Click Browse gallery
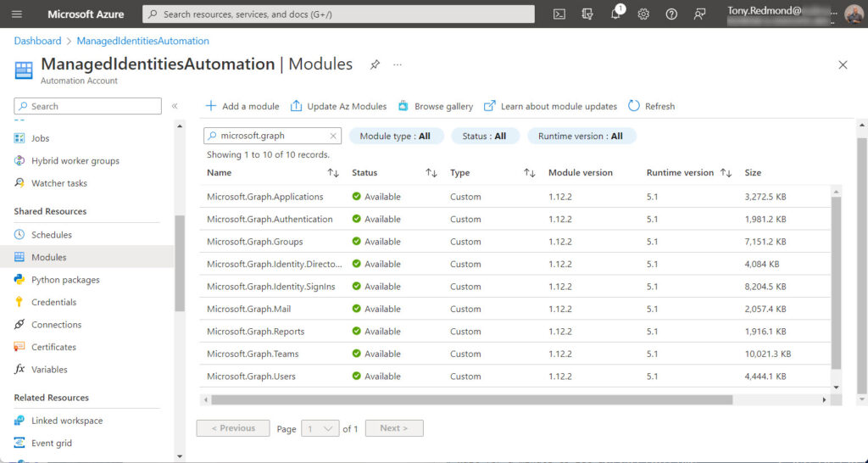Screen dimensions: 868x463 click(435, 106)
